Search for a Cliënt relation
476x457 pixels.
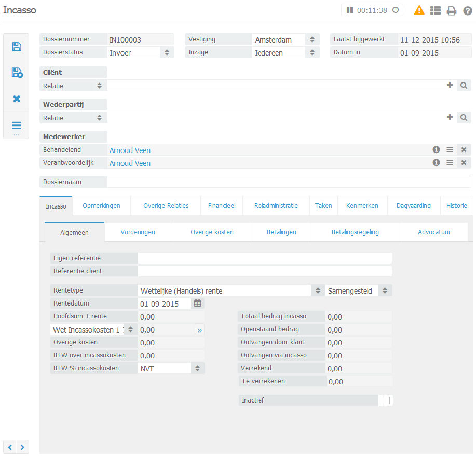point(464,85)
